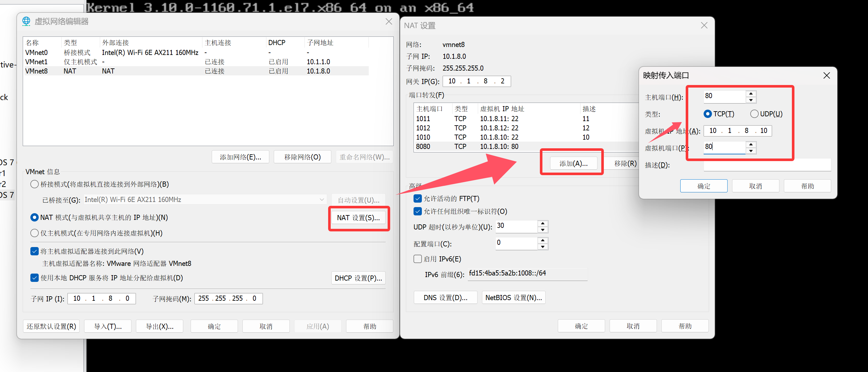
Task: Close the NAT 设置 dialog
Action: (704, 26)
